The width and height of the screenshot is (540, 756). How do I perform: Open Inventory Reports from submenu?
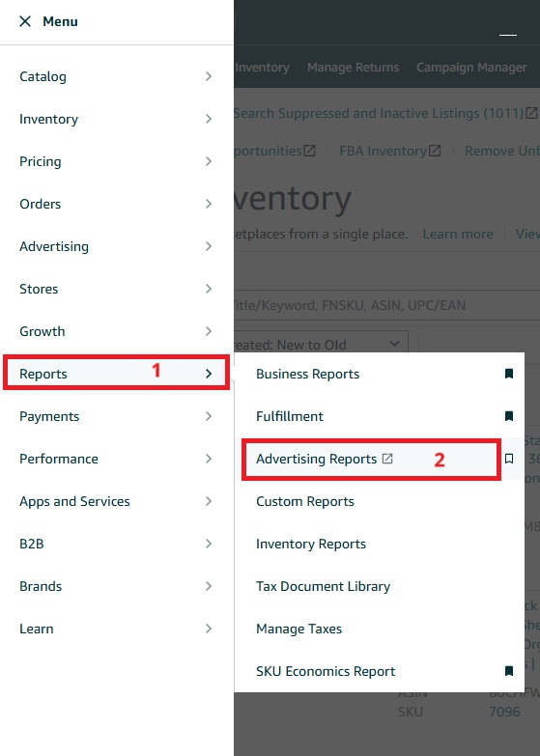pos(311,544)
